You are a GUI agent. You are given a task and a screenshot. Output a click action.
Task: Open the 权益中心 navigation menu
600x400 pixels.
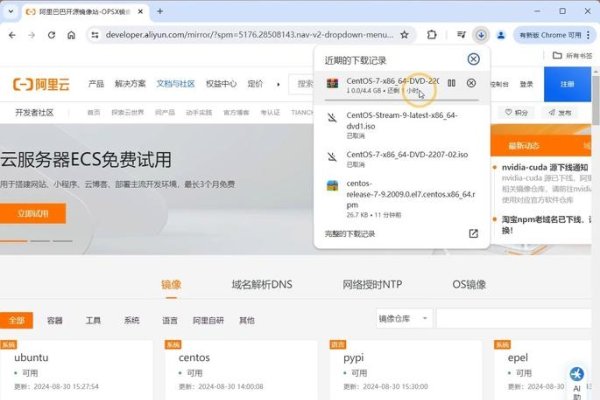coord(221,84)
